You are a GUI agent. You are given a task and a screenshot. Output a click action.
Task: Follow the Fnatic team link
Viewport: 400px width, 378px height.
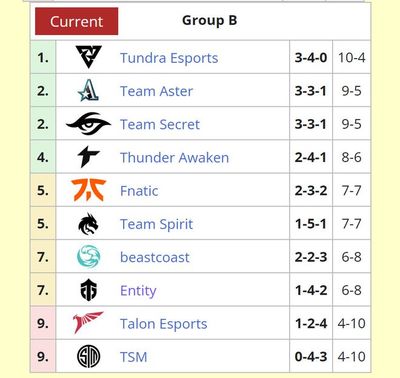tap(139, 191)
